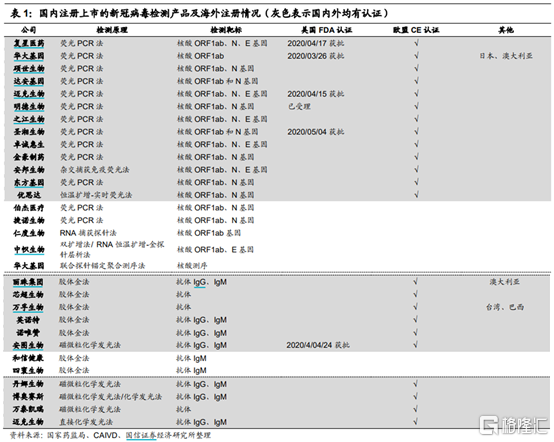
Task: Click the 优思达 company name
Action: pyautogui.click(x=29, y=195)
